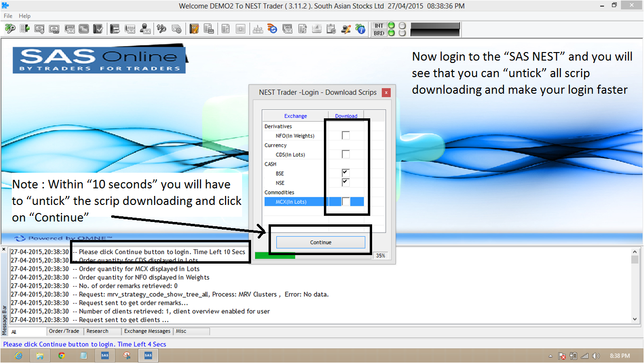
Task: Click message log scrollbar up arrow
Action: [635, 251]
